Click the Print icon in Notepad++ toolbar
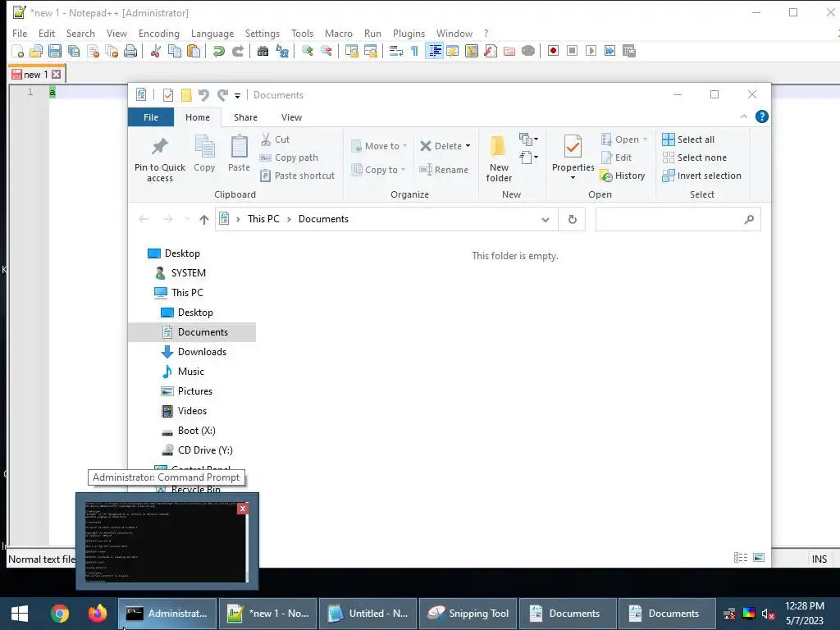 (130, 51)
